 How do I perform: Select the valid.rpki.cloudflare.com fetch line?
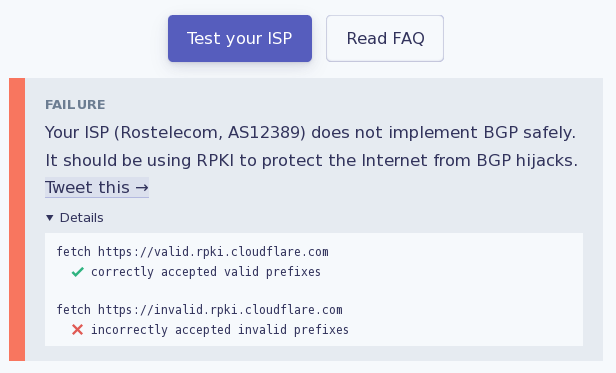pyautogui.click(x=192, y=252)
